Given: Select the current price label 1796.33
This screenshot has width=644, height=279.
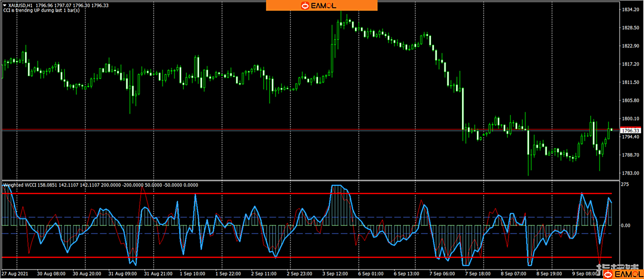Looking at the screenshot, I should (x=630, y=131).
